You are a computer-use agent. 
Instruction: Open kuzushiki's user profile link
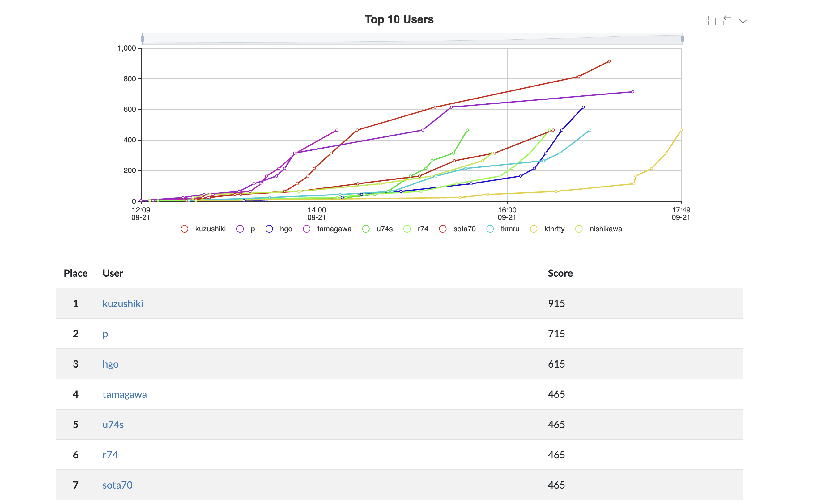[122, 303]
